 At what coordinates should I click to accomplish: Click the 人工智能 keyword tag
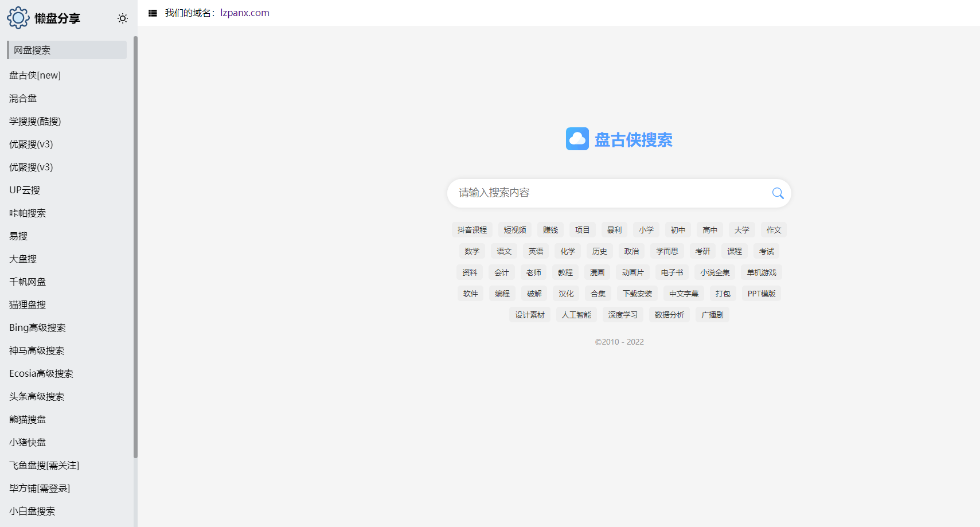coord(576,315)
